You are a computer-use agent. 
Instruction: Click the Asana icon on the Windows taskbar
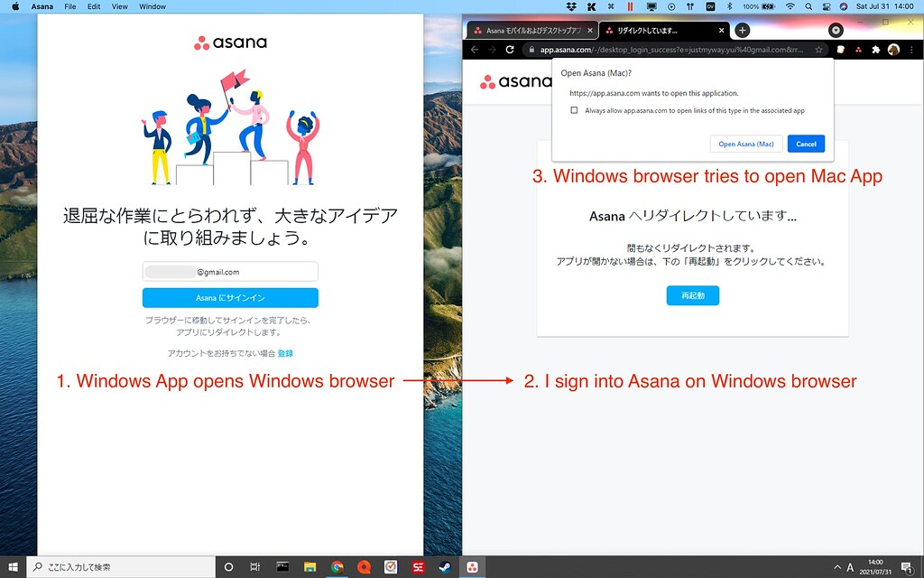click(472, 566)
